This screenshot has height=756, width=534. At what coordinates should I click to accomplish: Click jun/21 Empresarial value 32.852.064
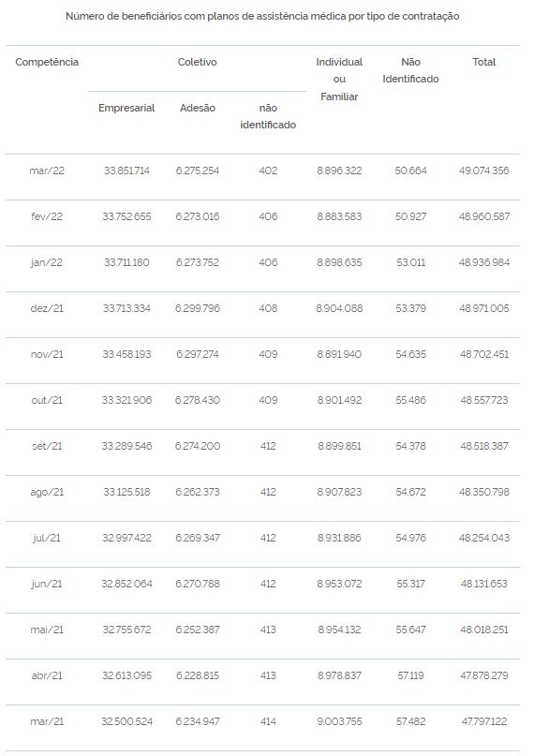tap(126, 584)
